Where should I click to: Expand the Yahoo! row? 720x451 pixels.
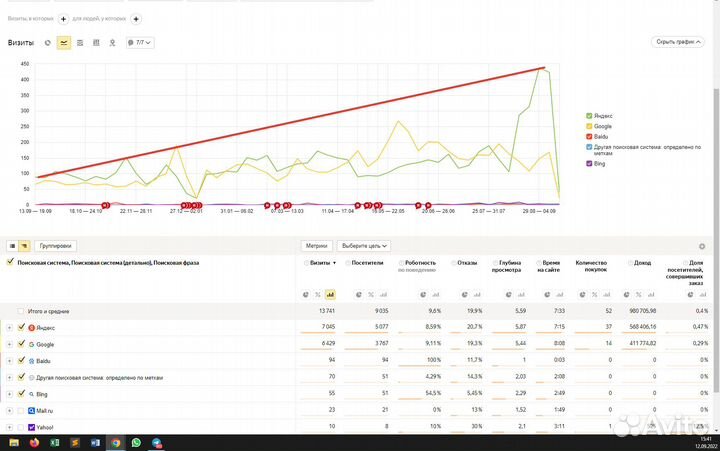point(9,428)
